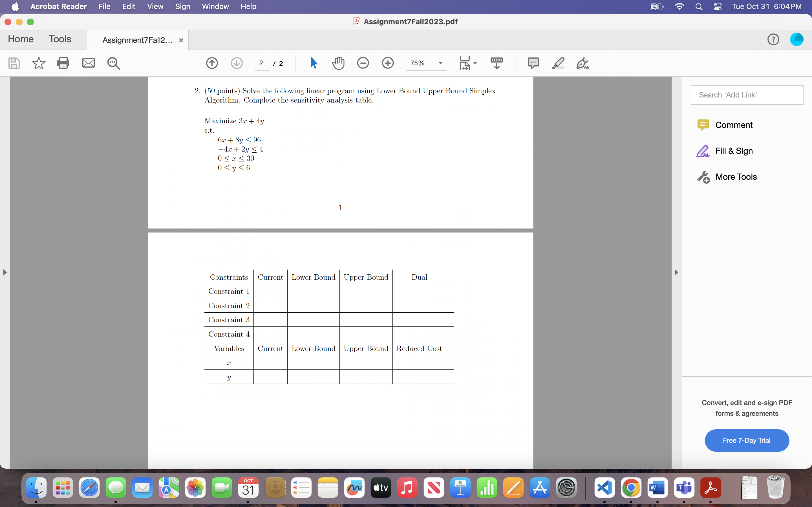Click the bookmark star icon
The height and width of the screenshot is (507, 812).
pos(39,63)
